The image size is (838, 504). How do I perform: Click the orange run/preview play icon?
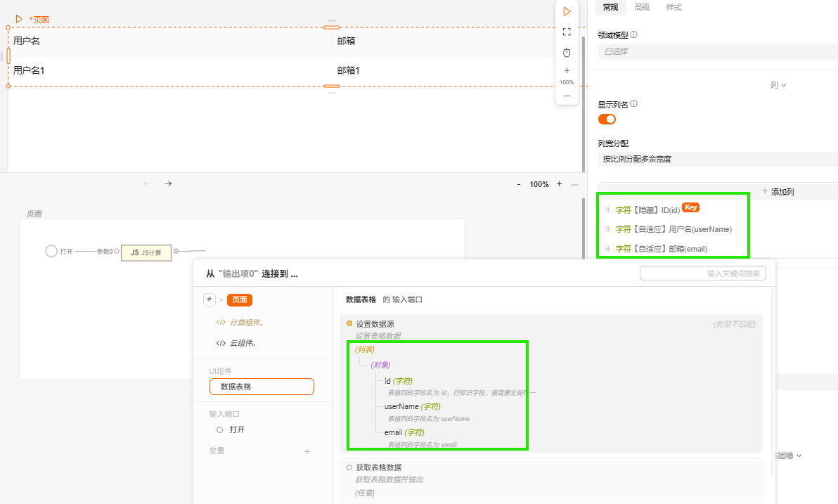click(x=567, y=11)
